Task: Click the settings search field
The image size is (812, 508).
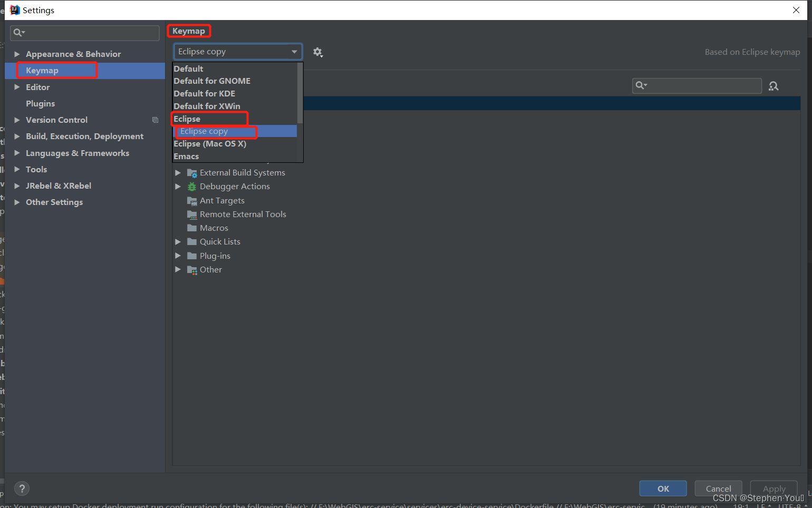Action: (x=85, y=33)
